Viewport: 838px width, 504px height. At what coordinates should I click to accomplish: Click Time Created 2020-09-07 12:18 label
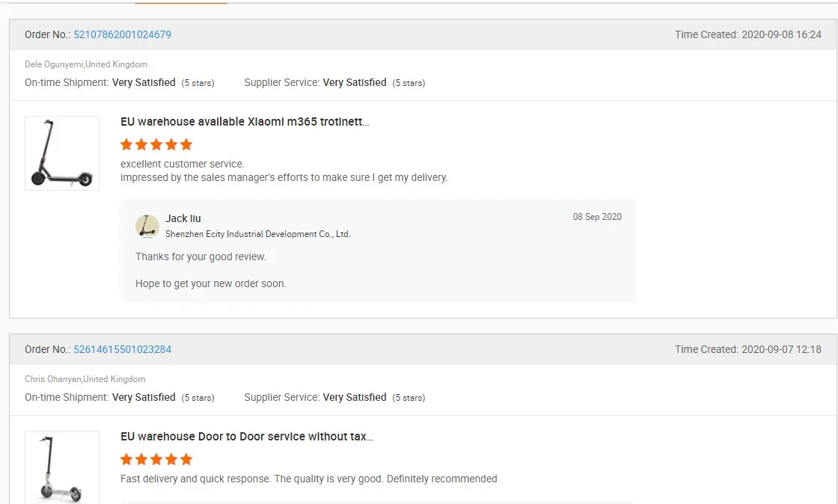pos(747,349)
